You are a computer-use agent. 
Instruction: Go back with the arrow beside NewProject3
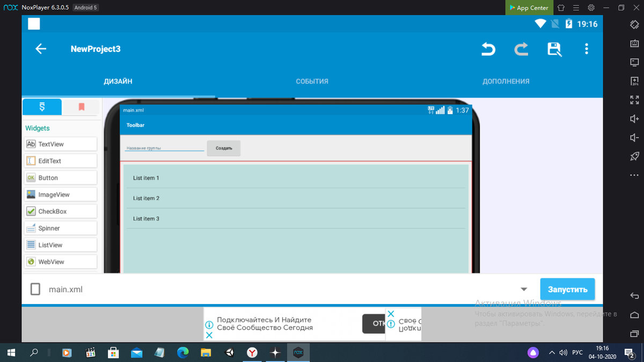[41, 49]
